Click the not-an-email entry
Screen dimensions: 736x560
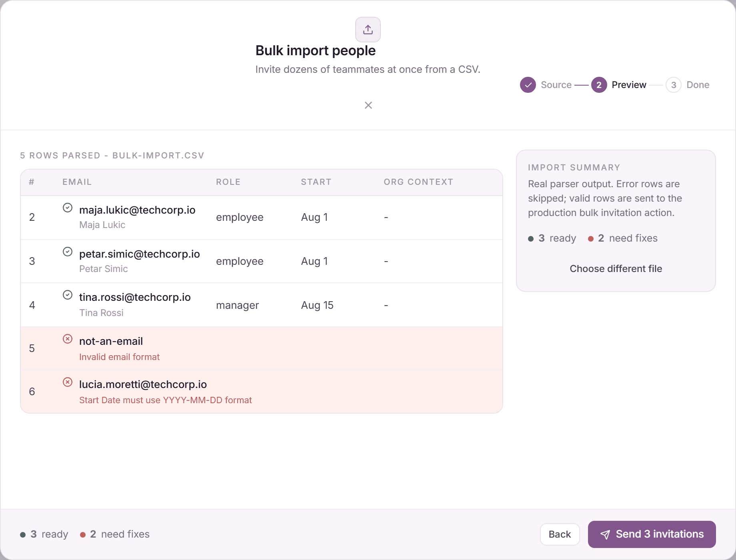(111, 341)
